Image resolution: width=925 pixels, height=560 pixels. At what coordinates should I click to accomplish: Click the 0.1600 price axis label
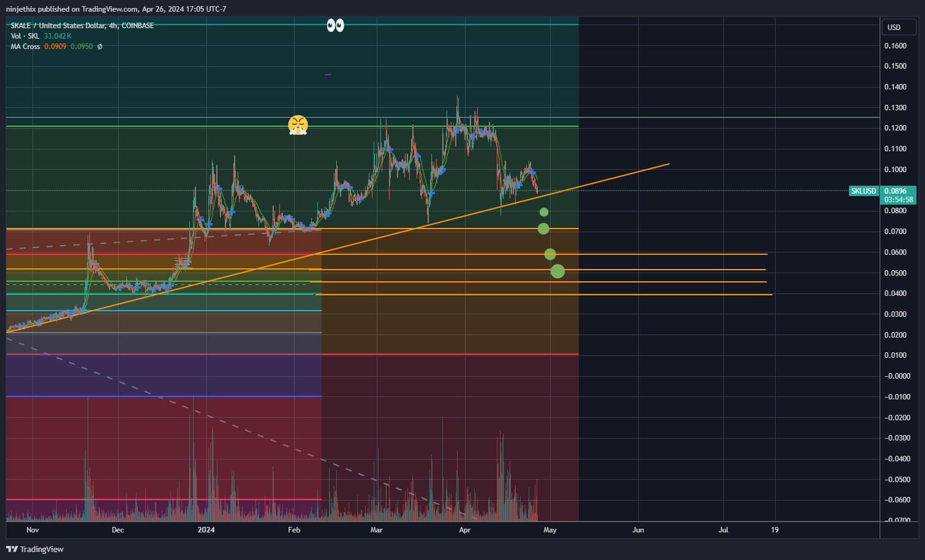click(896, 46)
